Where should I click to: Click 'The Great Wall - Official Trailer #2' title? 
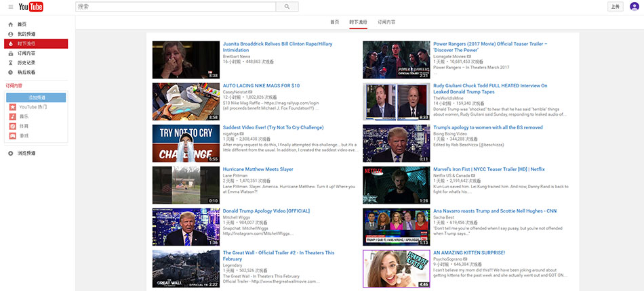coord(279,256)
